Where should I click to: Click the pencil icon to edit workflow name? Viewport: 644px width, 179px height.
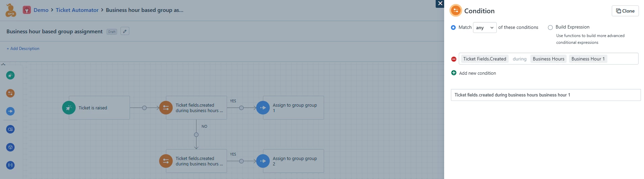tap(125, 31)
